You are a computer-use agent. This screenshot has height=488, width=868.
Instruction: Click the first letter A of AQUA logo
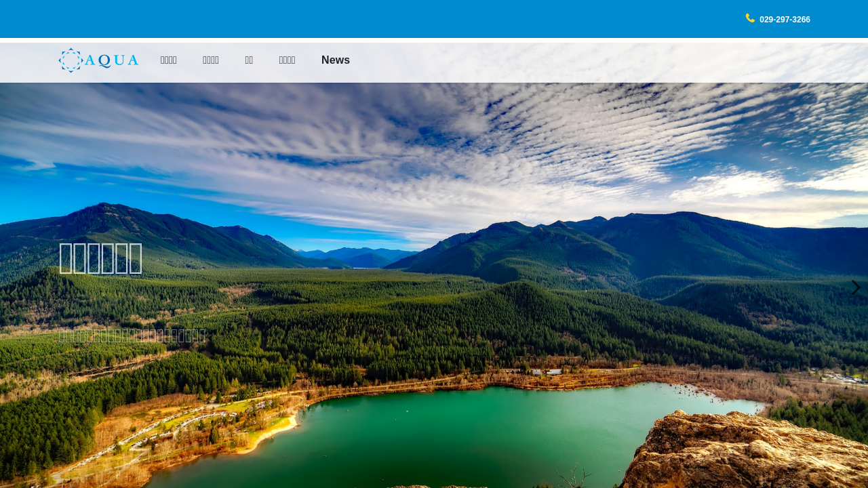coord(90,61)
